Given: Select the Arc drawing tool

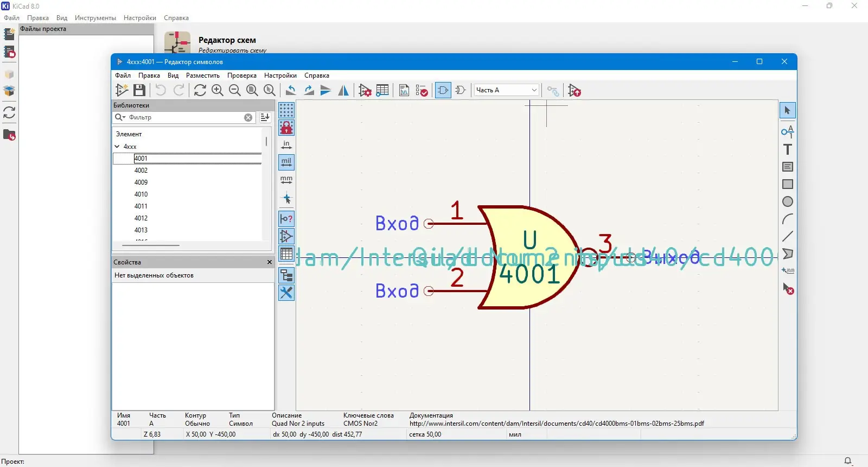Looking at the screenshot, I should (788, 219).
